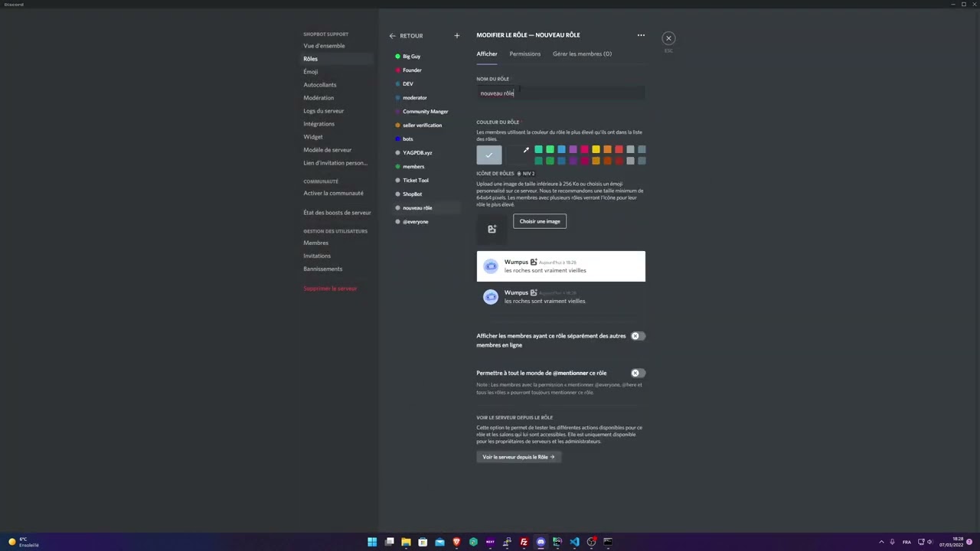Toggle allow everyone to @mention role
980x551 pixels.
point(637,373)
